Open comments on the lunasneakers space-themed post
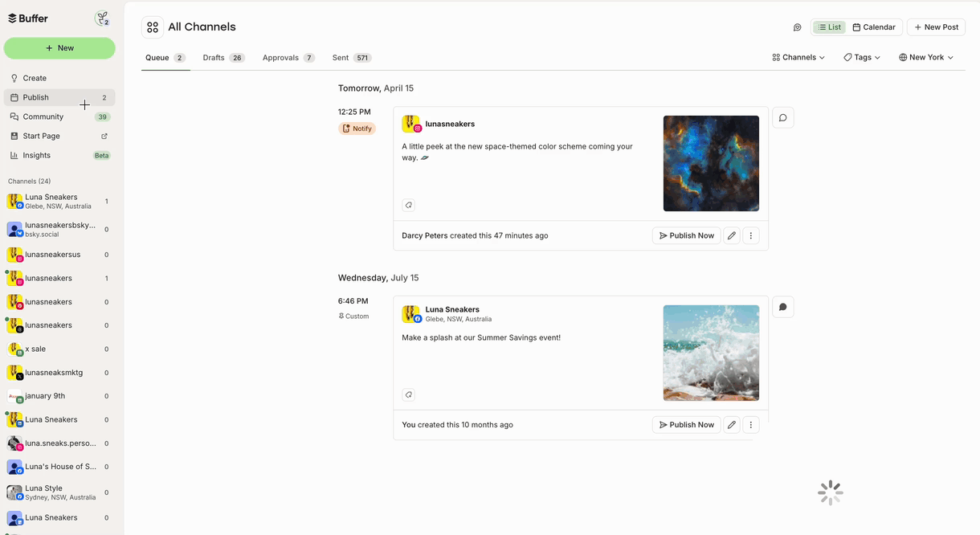Screen dimensions: 980x535 coord(782,117)
